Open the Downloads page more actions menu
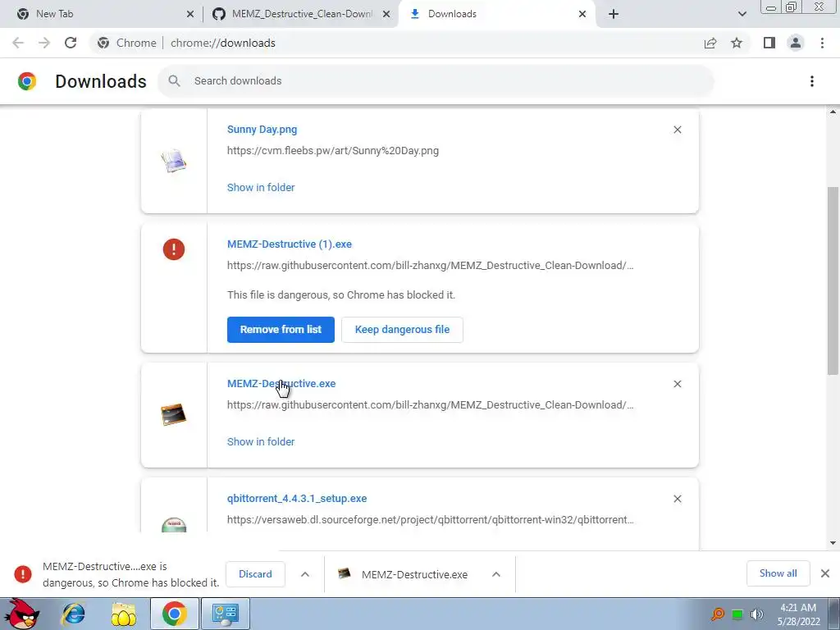Screen dimensions: 840x630 point(811,81)
